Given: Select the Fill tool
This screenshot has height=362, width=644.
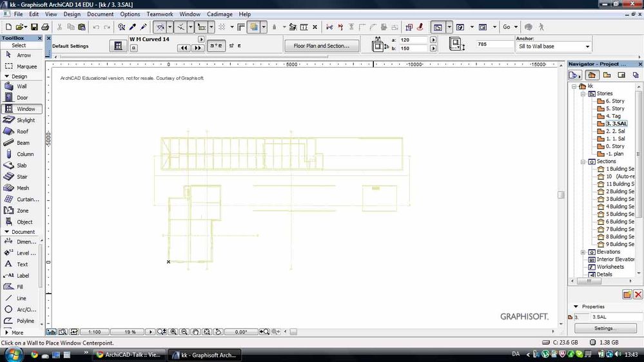Looking at the screenshot, I should point(20,287).
